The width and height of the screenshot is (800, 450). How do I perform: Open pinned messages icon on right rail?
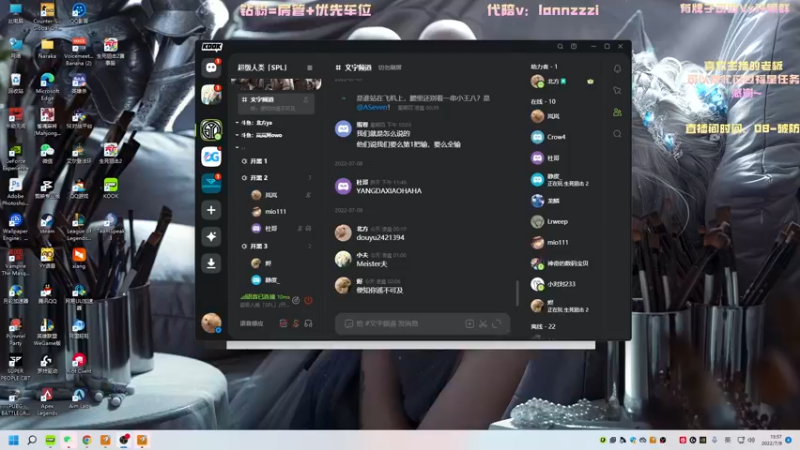point(617,90)
